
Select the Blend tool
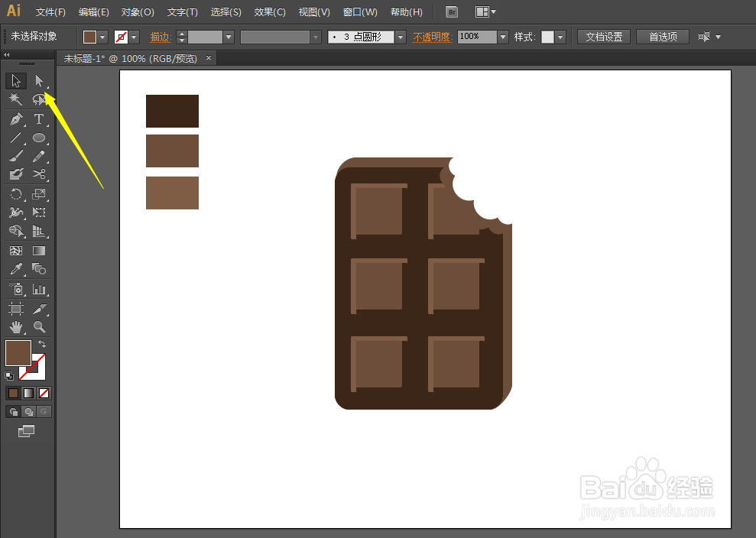(x=39, y=268)
